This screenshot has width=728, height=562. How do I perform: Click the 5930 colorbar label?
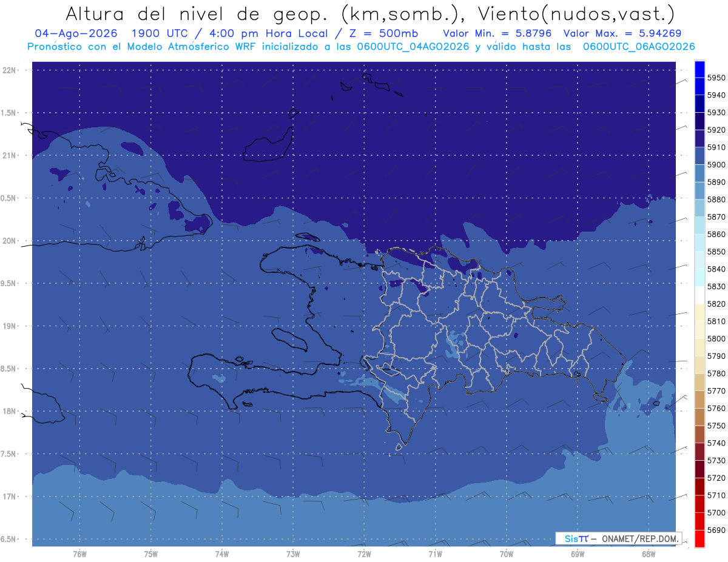(716, 113)
